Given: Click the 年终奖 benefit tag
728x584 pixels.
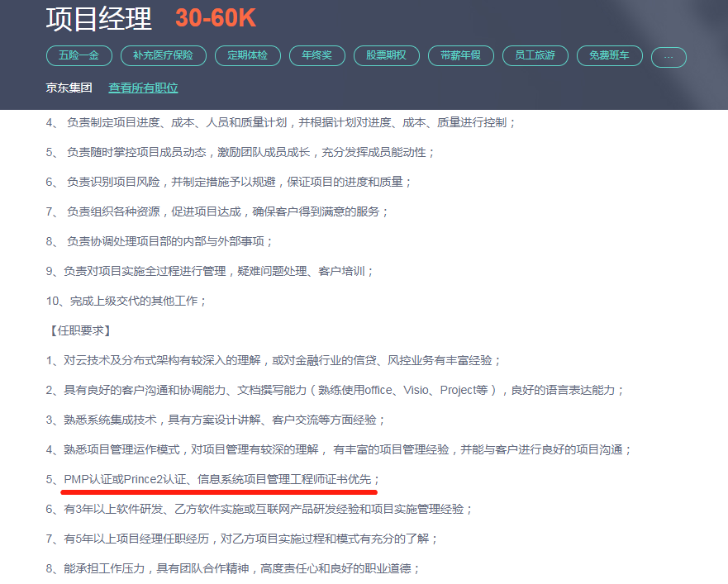Looking at the screenshot, I should [x=316, y=56].
